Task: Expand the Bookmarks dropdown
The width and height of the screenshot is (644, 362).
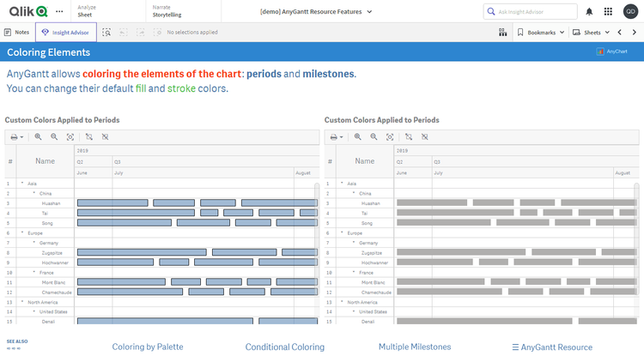Action: point(541,33)
